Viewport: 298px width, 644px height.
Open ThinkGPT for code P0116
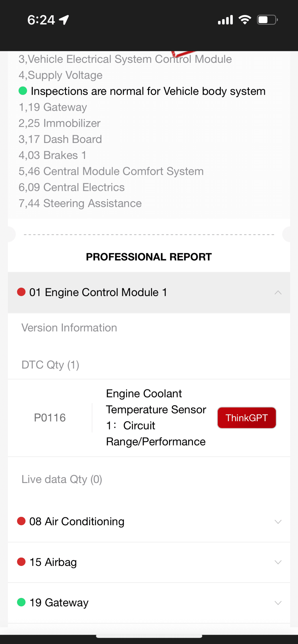(x=247, y=418)
